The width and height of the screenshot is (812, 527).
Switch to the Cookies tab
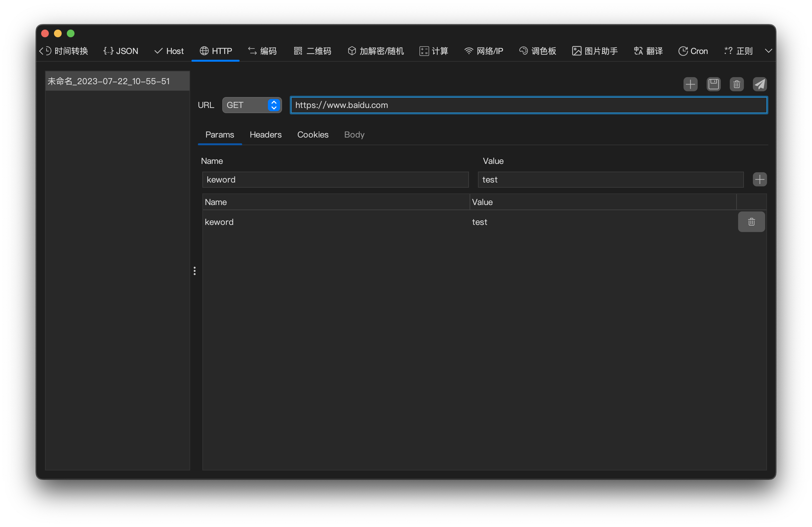pos(313,135)
